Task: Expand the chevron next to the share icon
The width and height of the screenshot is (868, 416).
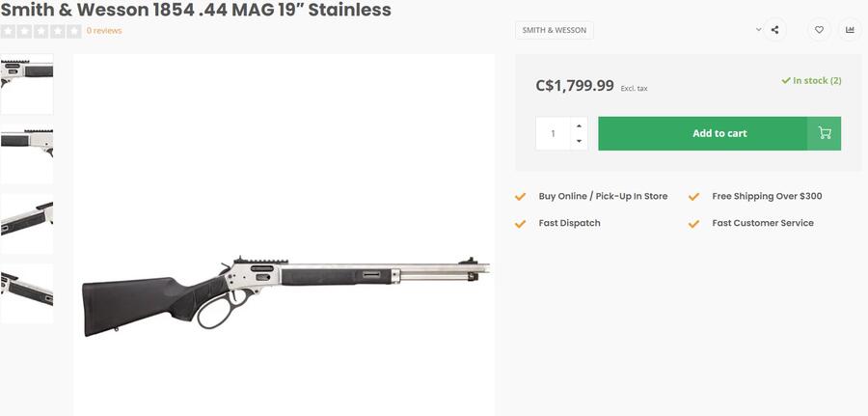Action: (x=758, y=30)
